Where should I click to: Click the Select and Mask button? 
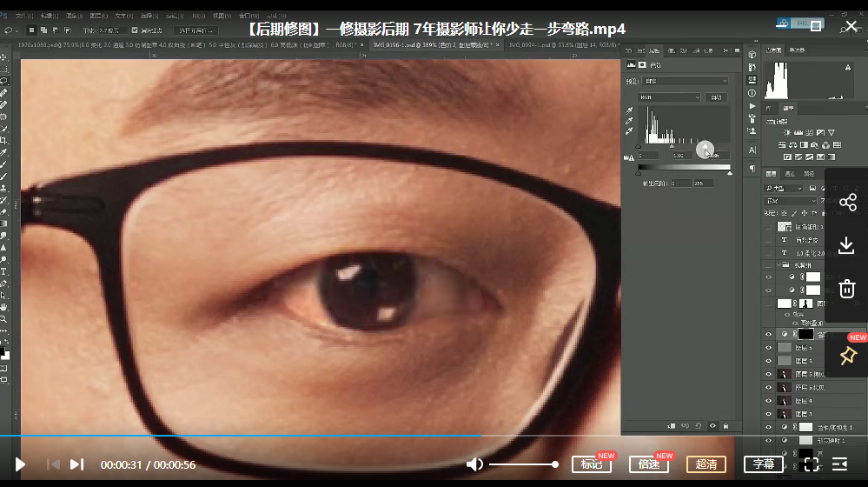(x=196, y=30)
